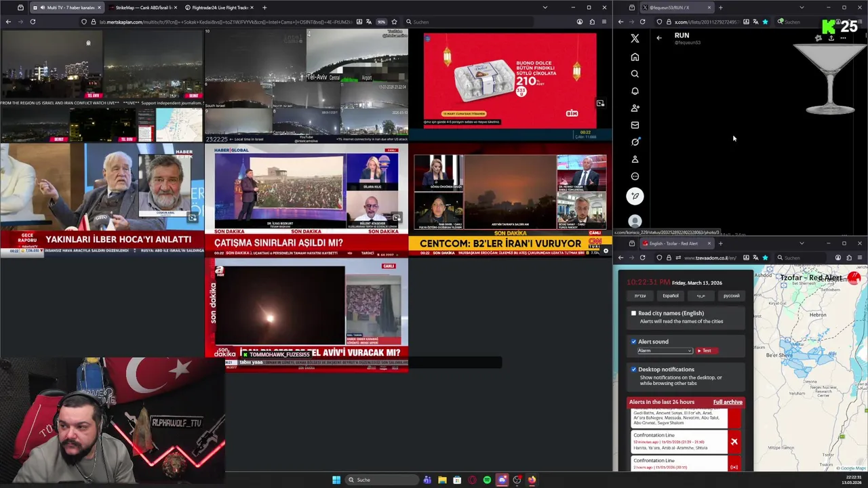Click siren icon on 2 hours ago alert

tap(734, 467)
